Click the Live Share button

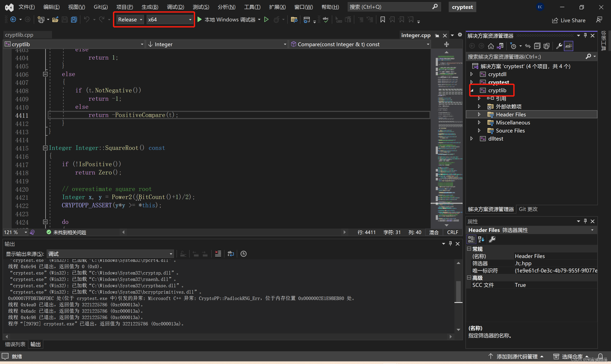click(x=569, y=20)
